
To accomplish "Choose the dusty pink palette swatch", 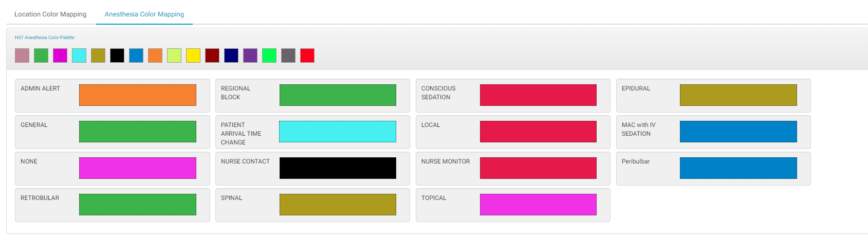I will click(22, 56).
